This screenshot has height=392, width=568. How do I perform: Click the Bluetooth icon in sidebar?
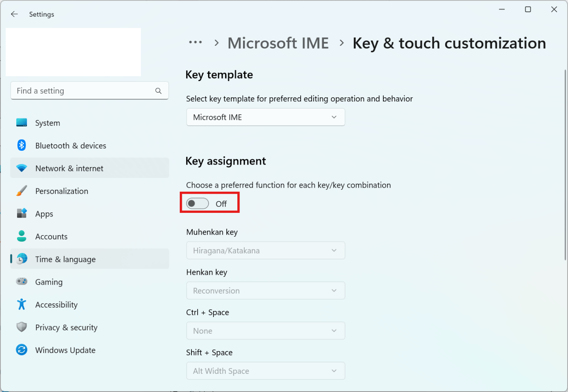pyautogui.click(x=22, y=145)
